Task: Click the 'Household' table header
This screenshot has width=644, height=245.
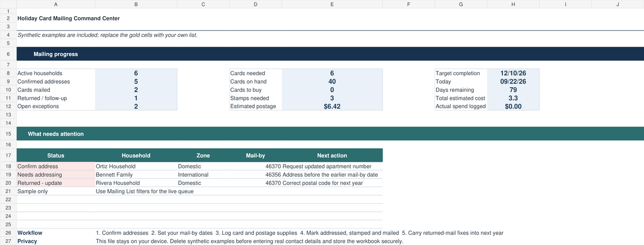Action: [x=136, y=155]
